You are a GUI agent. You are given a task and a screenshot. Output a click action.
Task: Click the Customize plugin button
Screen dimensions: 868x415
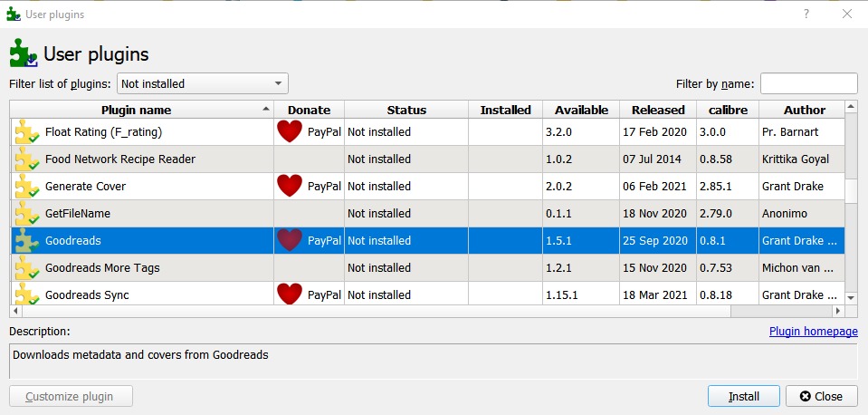[x=71, y=396]
